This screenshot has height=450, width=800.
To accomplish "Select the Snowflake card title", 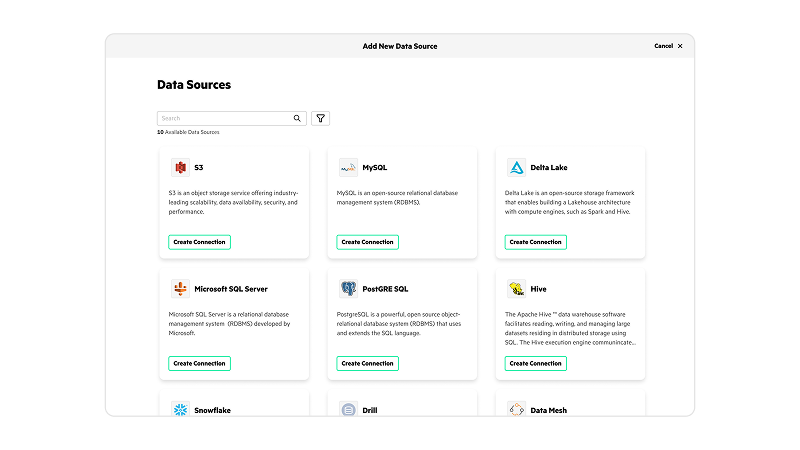I will click(x=212, y=410).
